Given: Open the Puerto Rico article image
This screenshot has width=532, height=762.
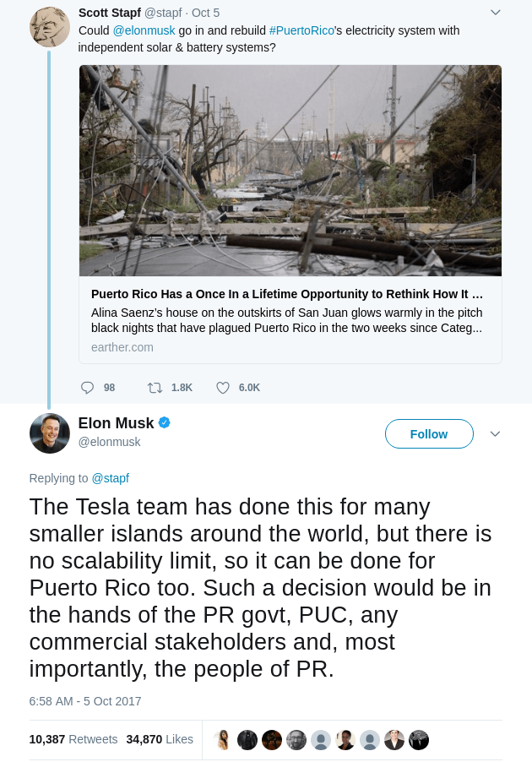Looking at the screenshot, I should tap(290, 171).
